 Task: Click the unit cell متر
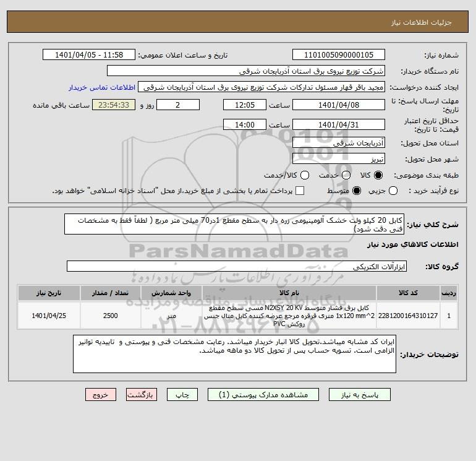click(171, 316)
